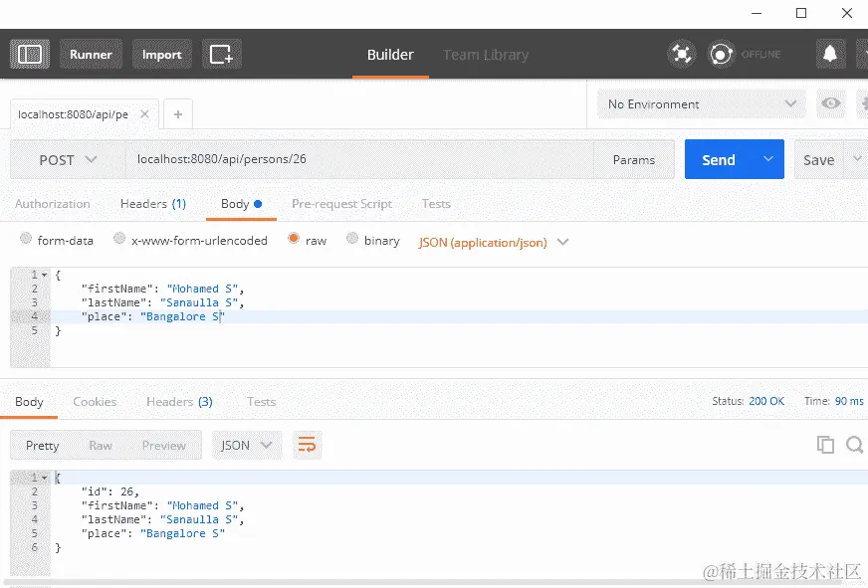The width and height of the screenshot is (868, 588).
Task: Open request Headers (1) tab
Action: click(x=152, y=204)
